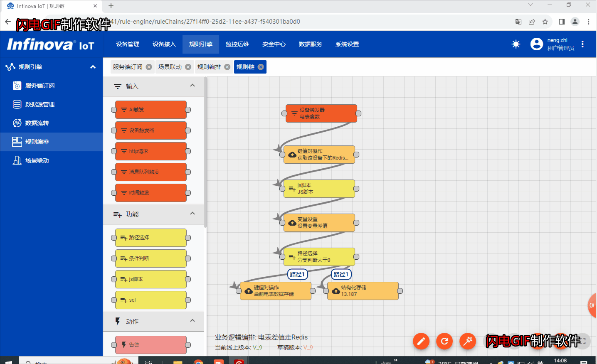The height and width of the screenshot is (364, 597).
Task: Open the 设备接入 top menu
Action: 164,44
